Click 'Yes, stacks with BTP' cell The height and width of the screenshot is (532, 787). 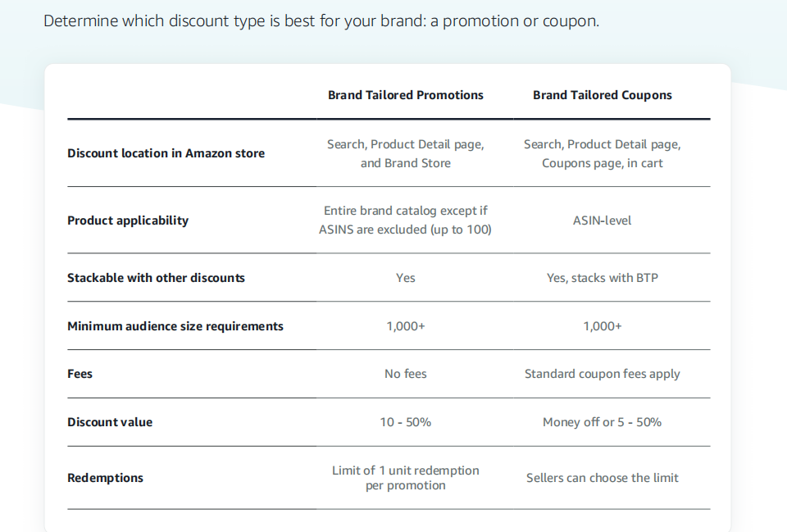pyautogui.click(x=603, y=278)
